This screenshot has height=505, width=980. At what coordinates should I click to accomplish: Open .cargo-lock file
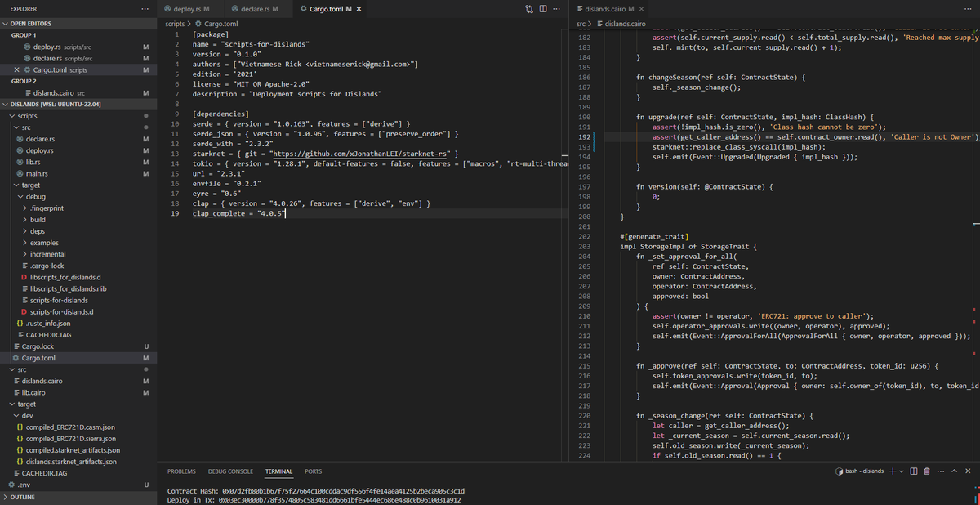tap(78, 266)
